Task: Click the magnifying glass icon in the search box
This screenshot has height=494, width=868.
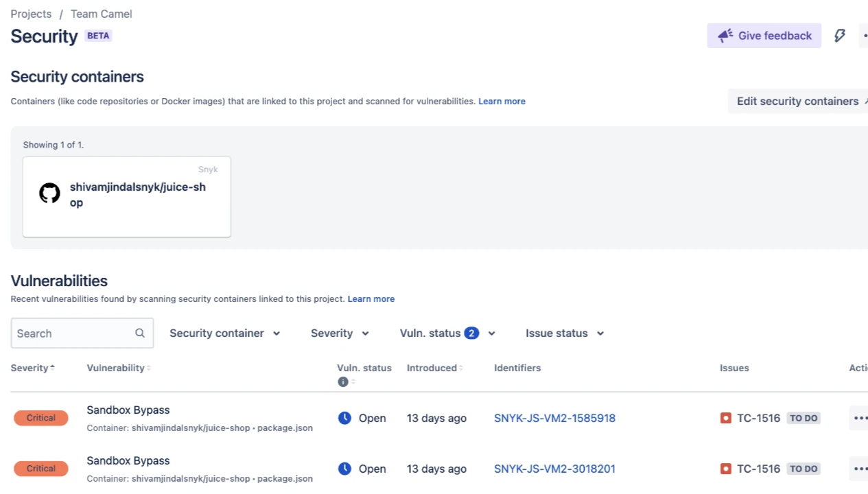Action: [x=139, y=333]
